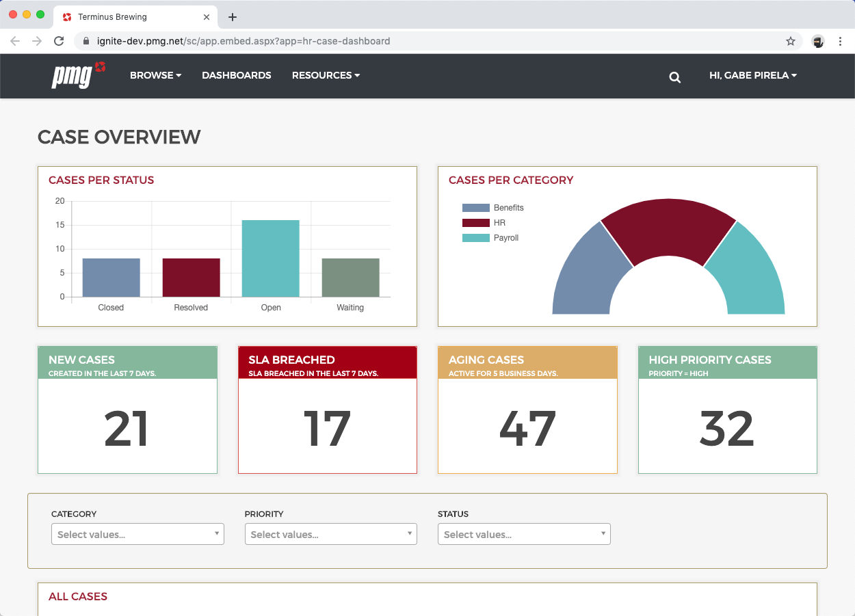The height and width of the screenshot is (616, 855).
Task: Open the Status select values dropdown
Action: click(x=524, y=534)
